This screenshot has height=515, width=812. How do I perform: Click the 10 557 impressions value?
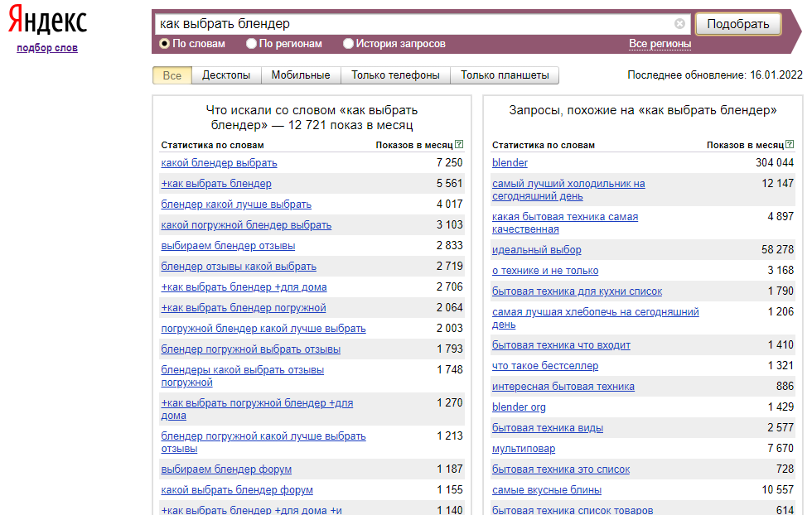(777, 489)
